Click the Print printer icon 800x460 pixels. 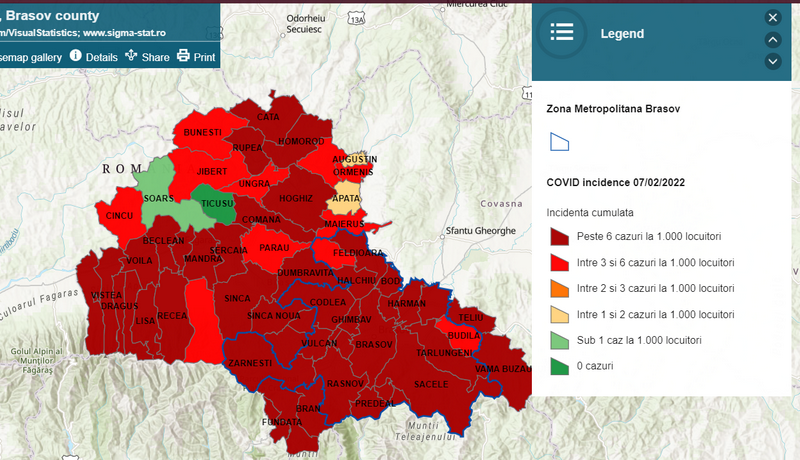point(183,56)
